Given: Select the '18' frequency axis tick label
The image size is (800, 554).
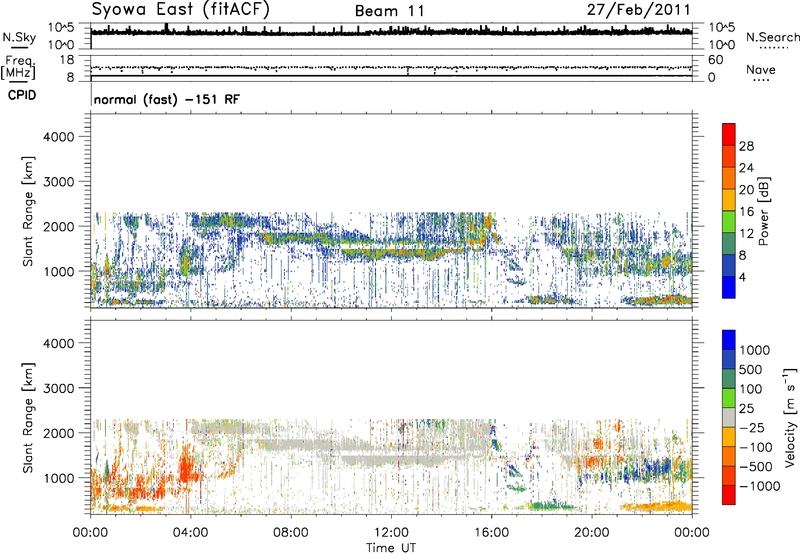Looking at the screenshot, I should [67, 60].
